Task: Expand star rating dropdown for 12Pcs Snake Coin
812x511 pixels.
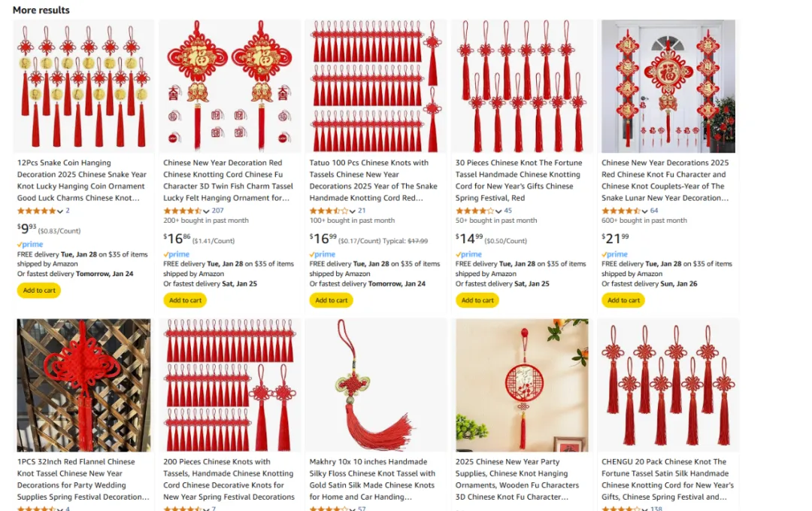Action: click(x=60, y=211)
